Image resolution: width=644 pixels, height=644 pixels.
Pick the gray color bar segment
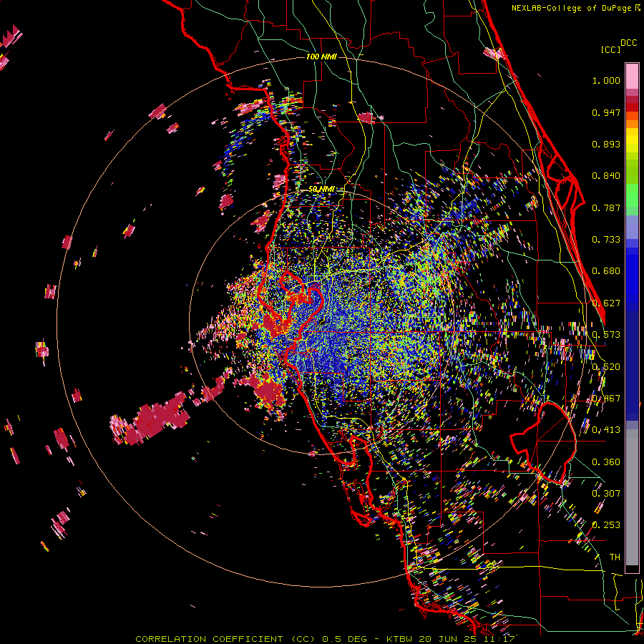(x=632, y=496)
